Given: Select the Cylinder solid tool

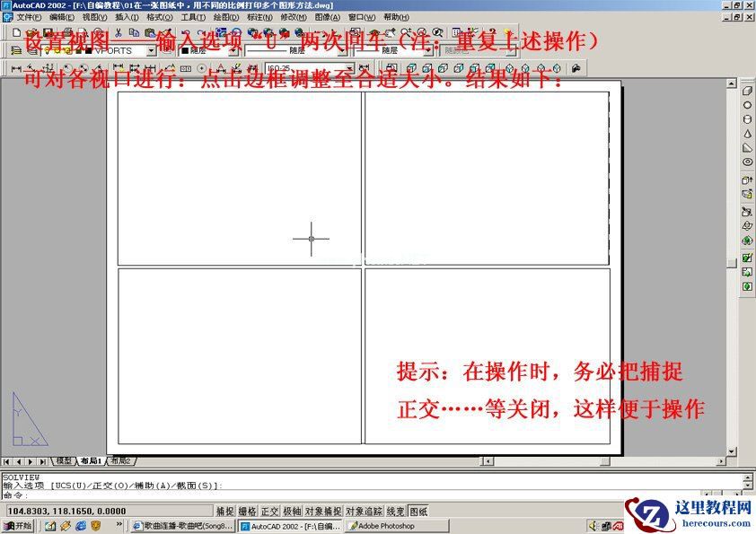Looking at the screenshot, I should tap(747, 119).
